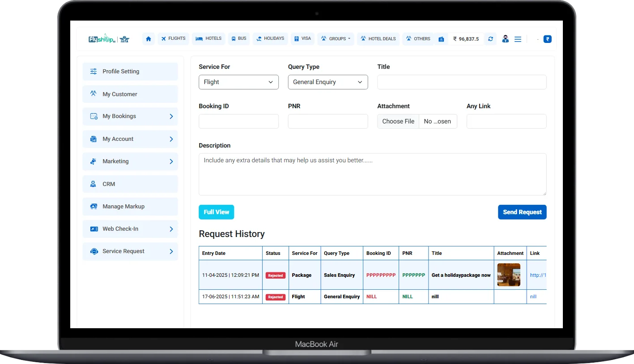Expand the Web Check-In sidebar section
Screen dimensions: 634x364
130,229
